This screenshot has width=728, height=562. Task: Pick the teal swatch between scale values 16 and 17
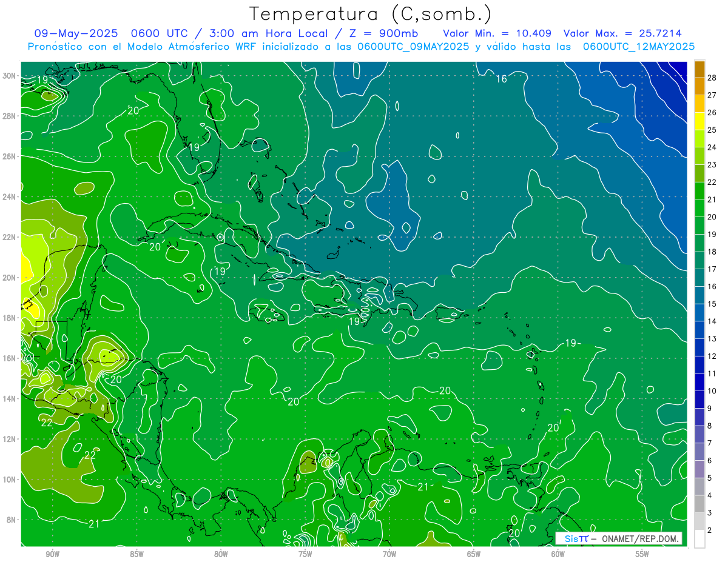pos(699,278)
